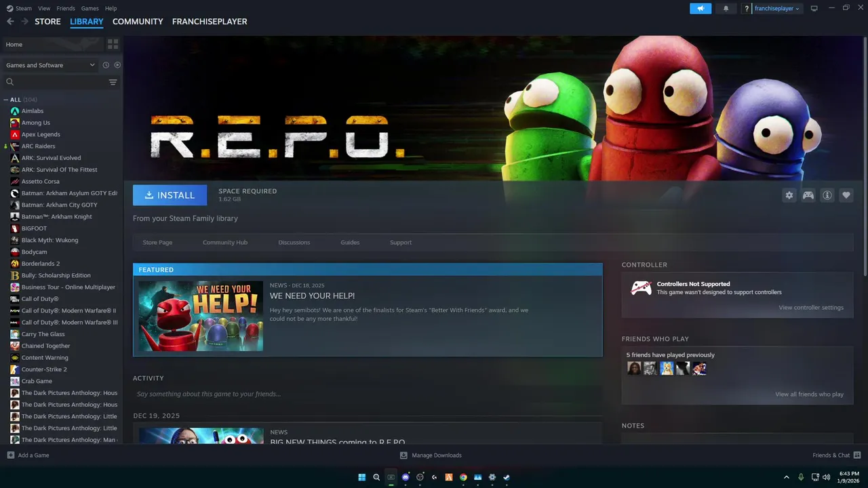Show hidden system tray icons chevron

(787, 477)
